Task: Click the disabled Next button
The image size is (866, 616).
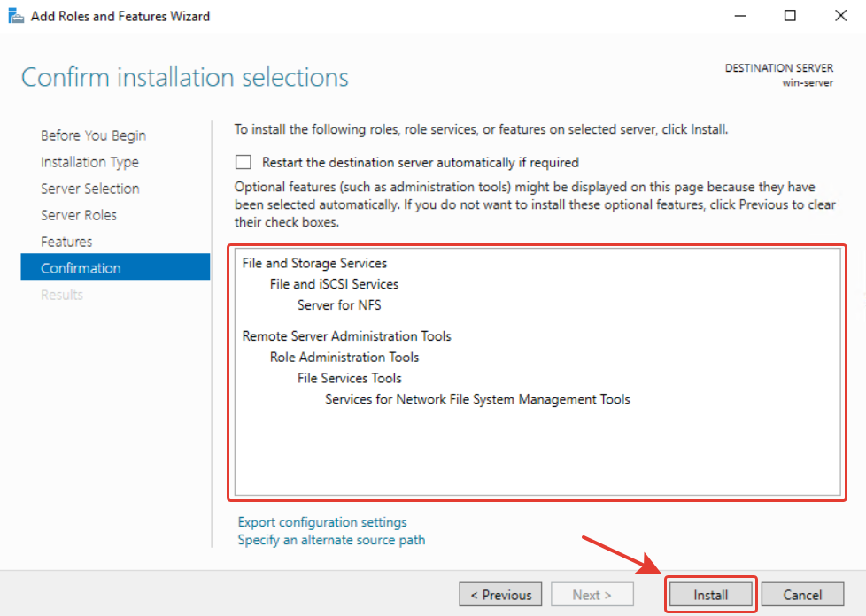Action: click(592, 595)
